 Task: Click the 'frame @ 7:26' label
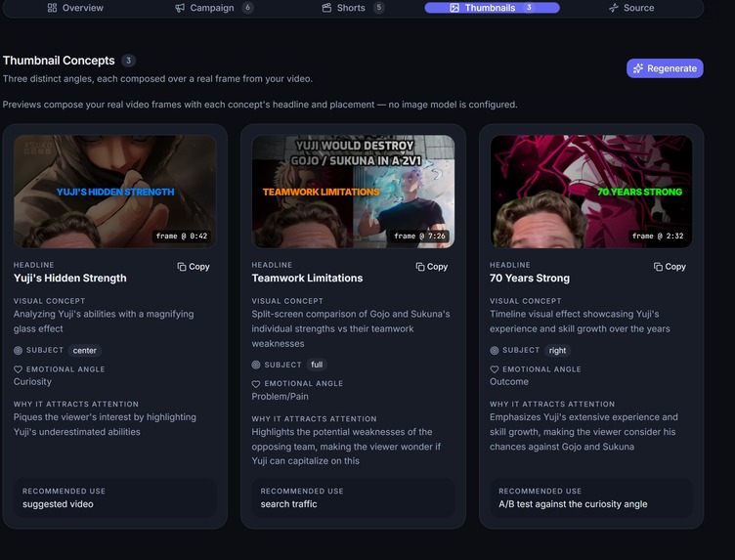point(419,237)
